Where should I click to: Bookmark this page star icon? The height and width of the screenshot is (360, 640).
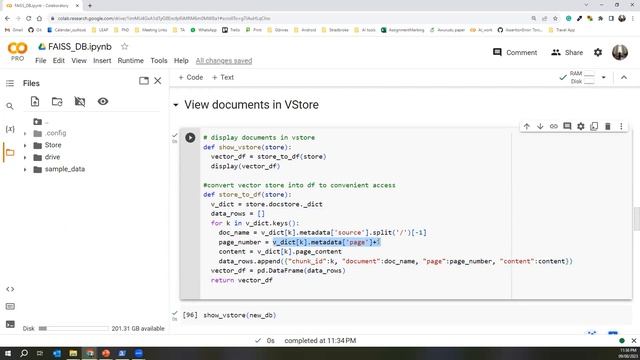[x=555, y=18]
